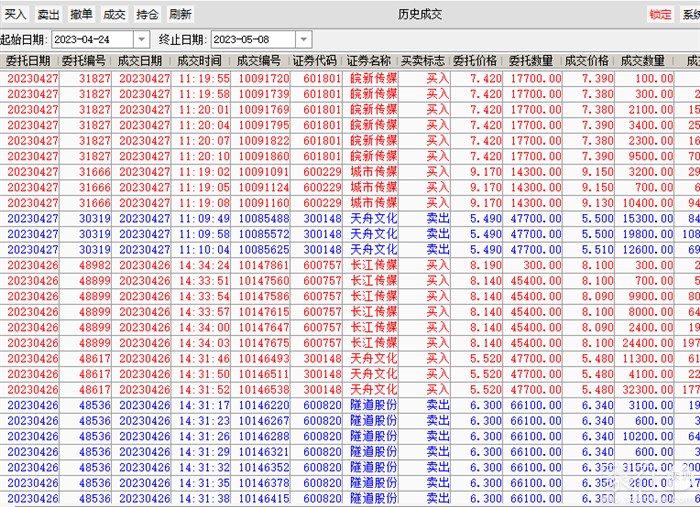Click the red 锁定 (Lock) button
The image size is (700, 507).
click(x=660, y=14)
